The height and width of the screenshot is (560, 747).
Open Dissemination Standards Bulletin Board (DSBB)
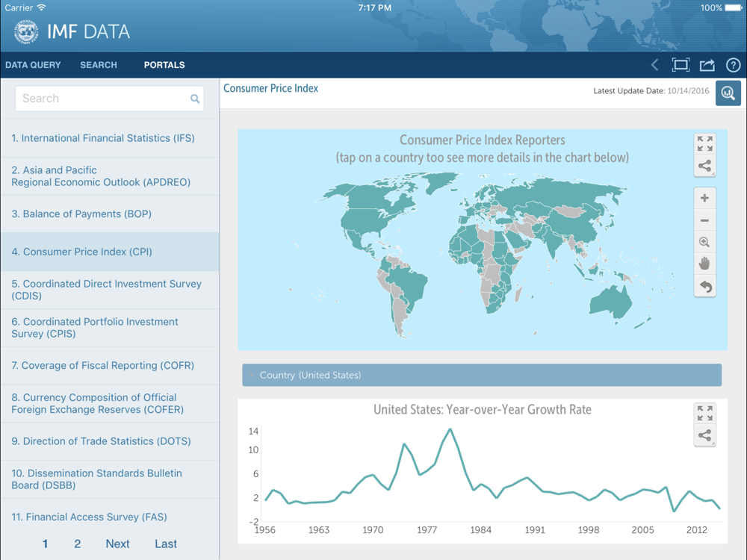click(110, 479)
